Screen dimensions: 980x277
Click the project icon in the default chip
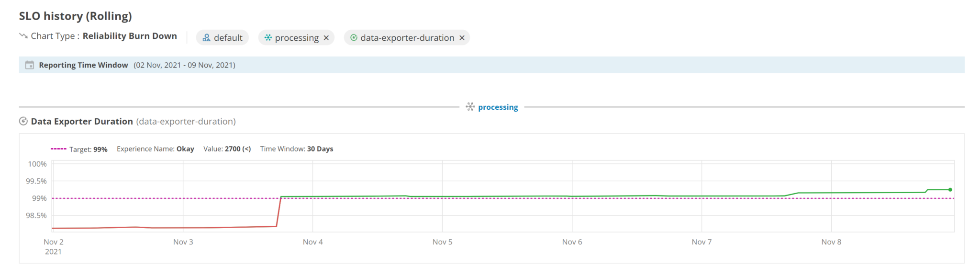[206, 38]
